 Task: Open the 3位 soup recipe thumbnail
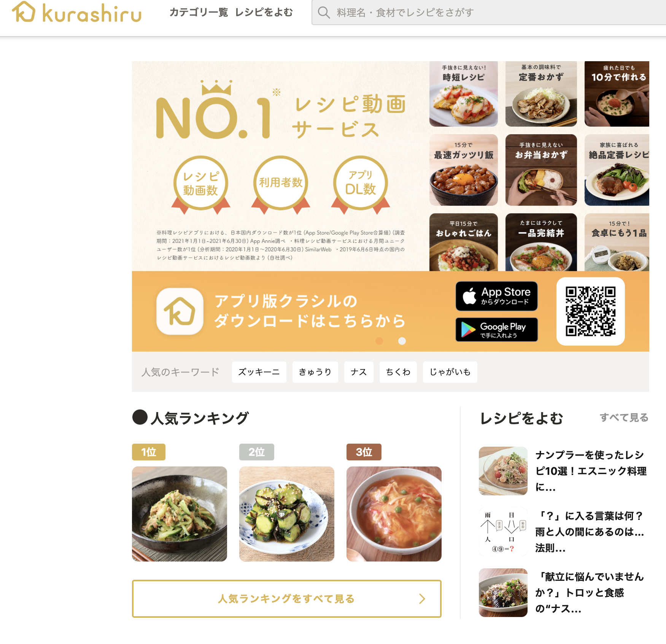click(394, 514)
